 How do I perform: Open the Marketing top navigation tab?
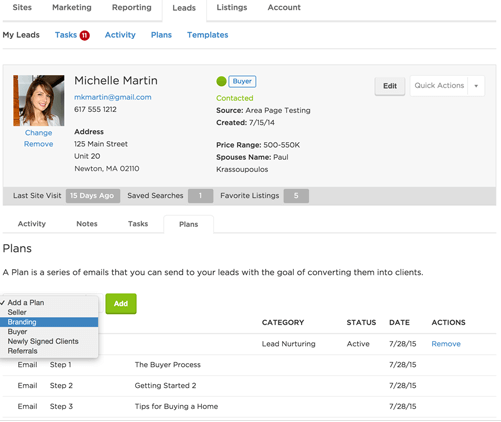[x=72, y=7]
